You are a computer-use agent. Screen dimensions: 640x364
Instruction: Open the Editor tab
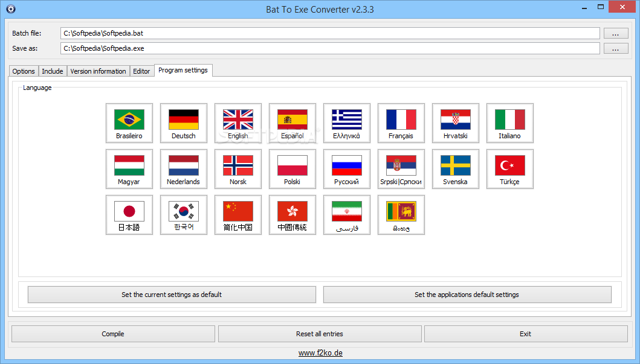tap(141, 71)
